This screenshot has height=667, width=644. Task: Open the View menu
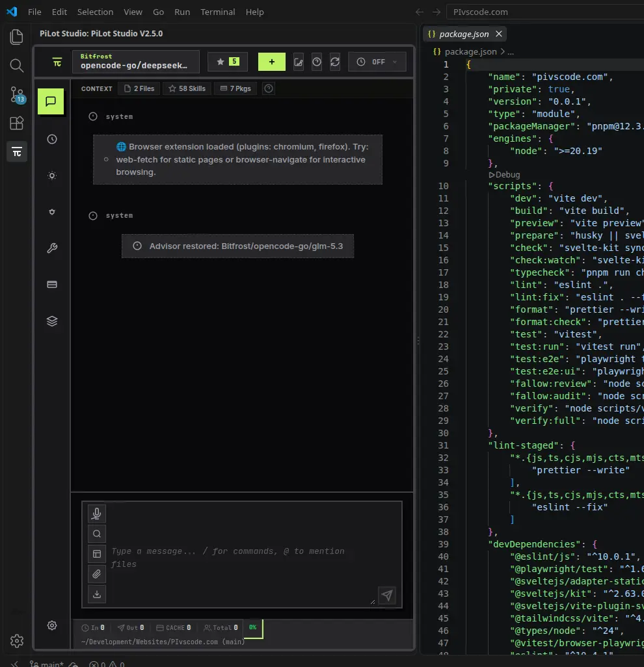(x=133, y=12)
